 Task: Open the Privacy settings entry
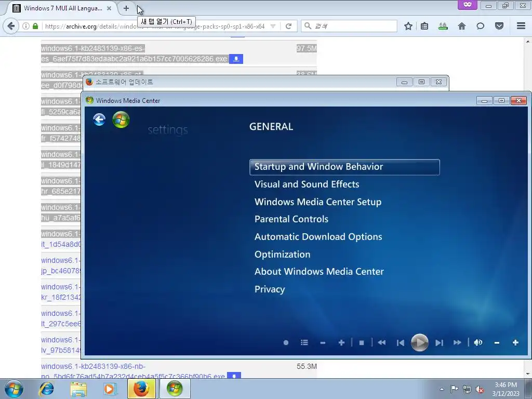point(270,289)
